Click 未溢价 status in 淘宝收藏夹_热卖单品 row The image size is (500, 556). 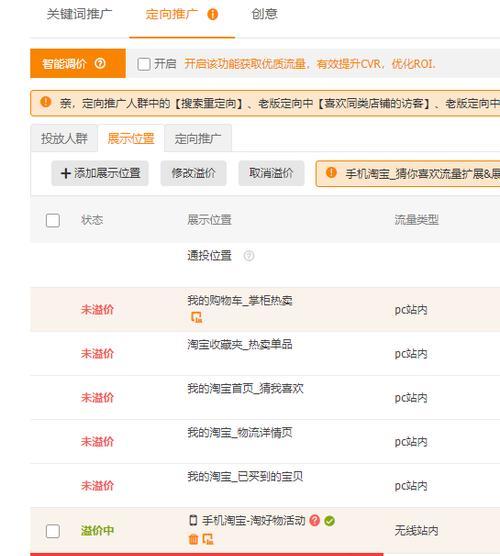click(x=97, y=354)
